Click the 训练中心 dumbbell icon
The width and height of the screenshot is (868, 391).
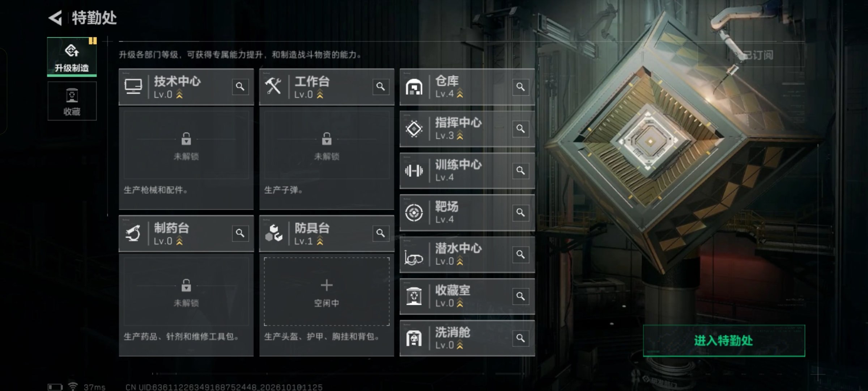(414, 171)
